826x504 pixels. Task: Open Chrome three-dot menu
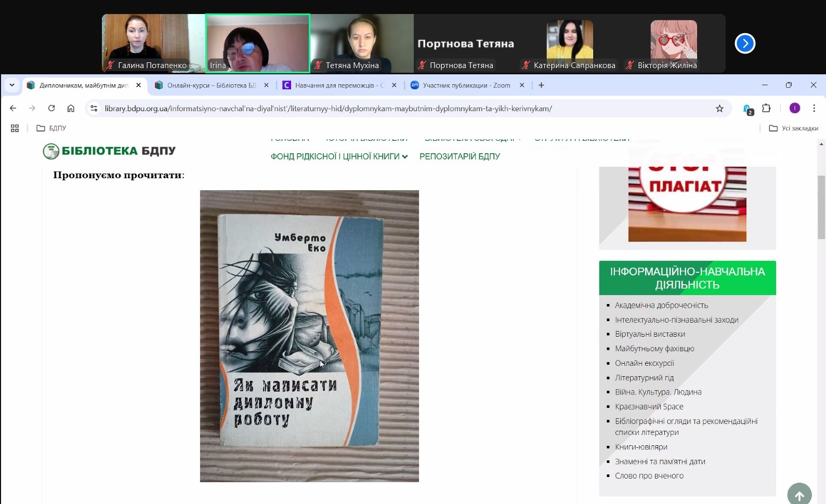click(814, 108)
